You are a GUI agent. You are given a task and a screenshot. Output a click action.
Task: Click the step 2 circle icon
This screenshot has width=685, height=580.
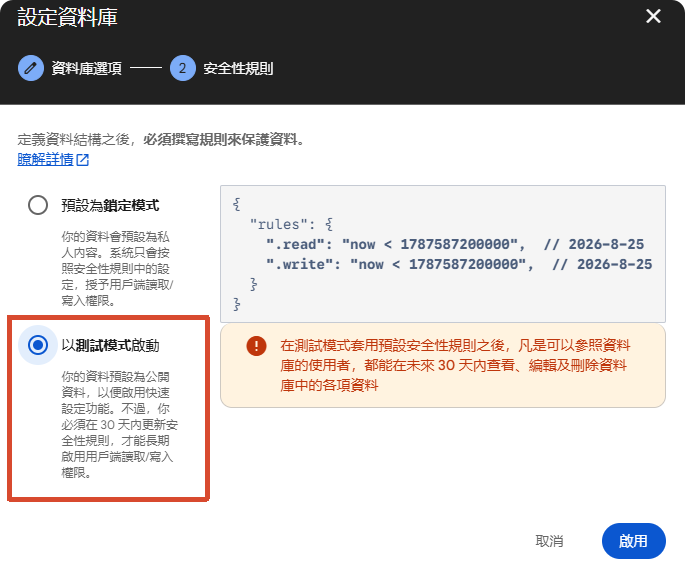(183, 68)
